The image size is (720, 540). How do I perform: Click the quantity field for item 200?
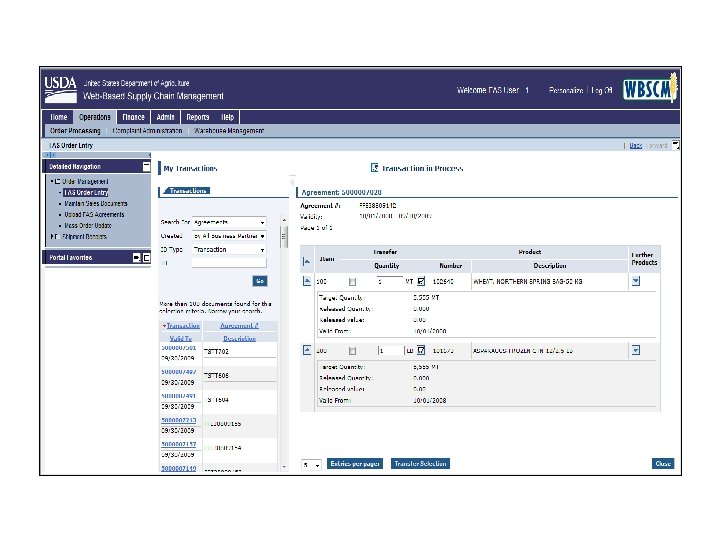pyautogui.click(x=391, y=351)
